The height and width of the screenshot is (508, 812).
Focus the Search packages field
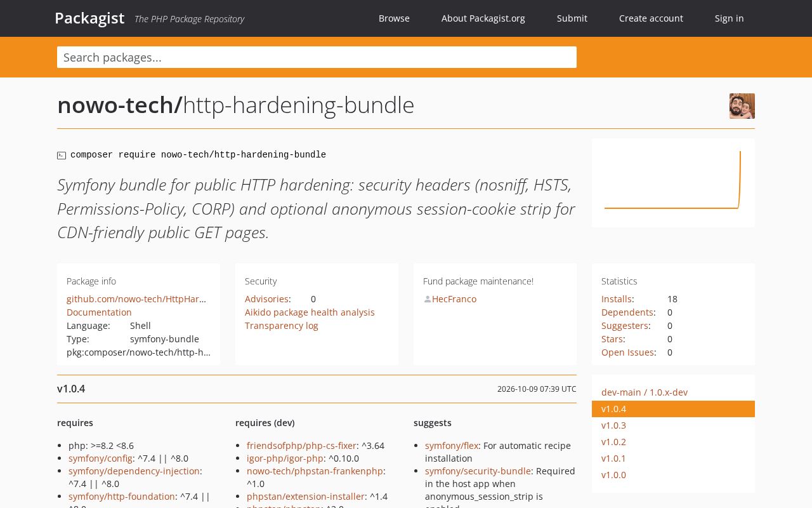point(317,57)
